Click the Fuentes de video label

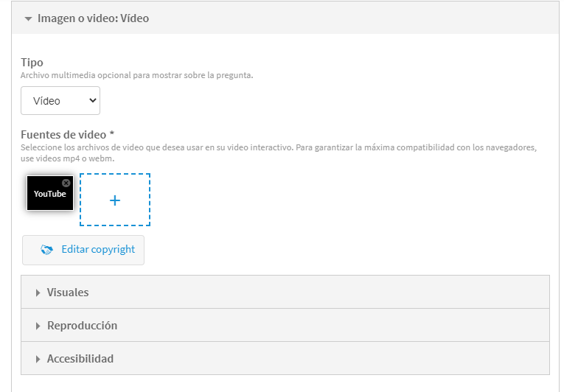[67, 134]
